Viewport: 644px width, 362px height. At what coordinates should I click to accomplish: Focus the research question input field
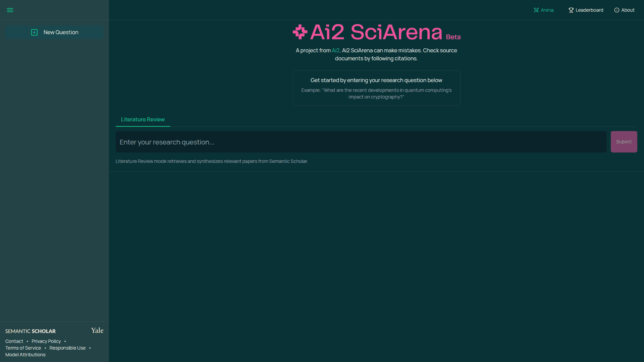361,142
